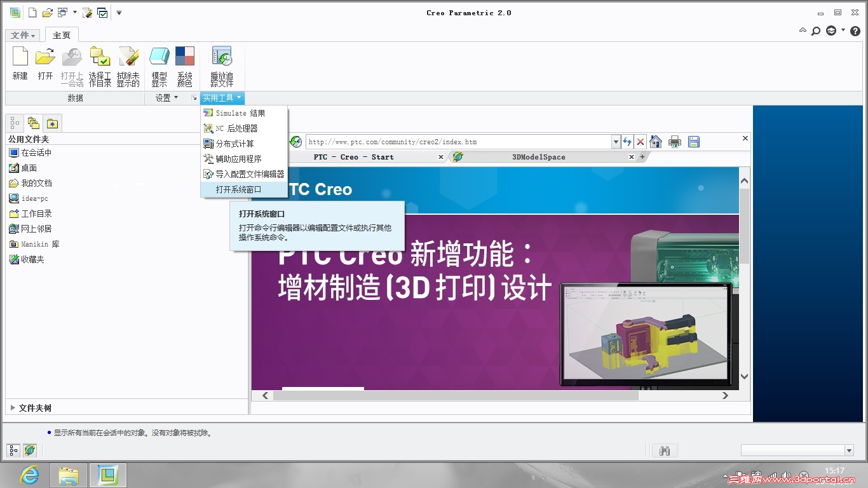Select Simulate 结果 menu entry
Screen dimensions: 868x488
(244, 113)
